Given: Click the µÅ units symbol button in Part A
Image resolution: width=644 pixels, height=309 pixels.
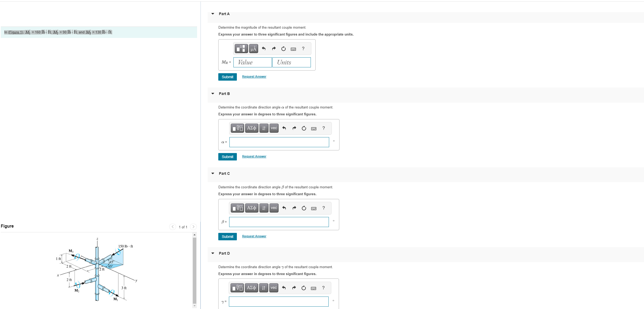Looking at the screenshot, I should click(x=253, y=49).
